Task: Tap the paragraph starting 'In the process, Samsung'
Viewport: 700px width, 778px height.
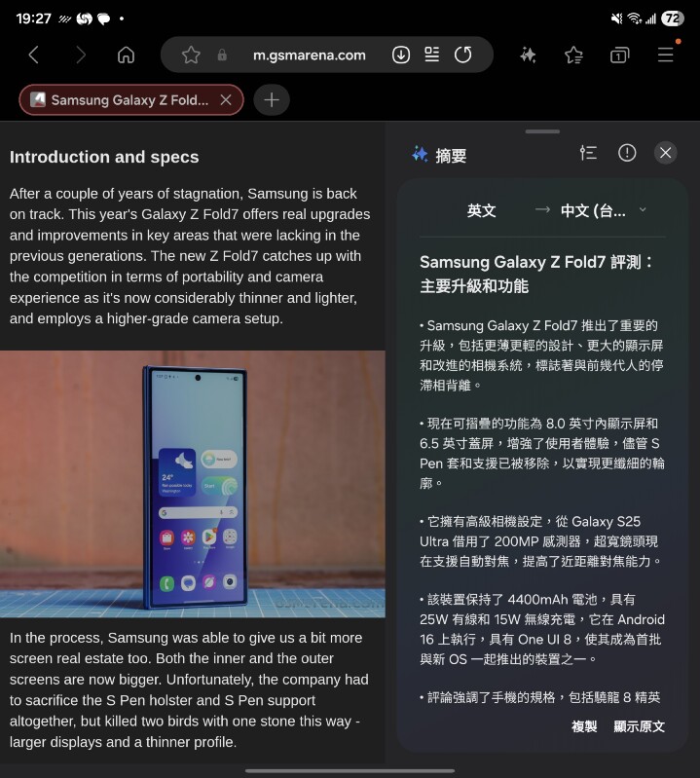Action: tap(189, 689)
